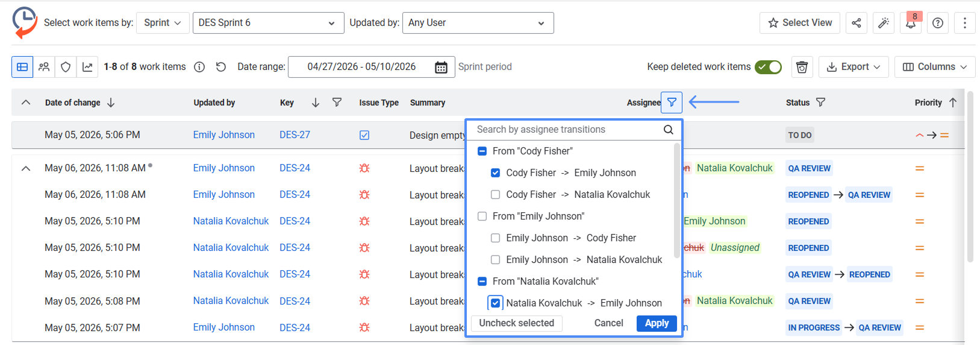The width and height of the screenshot is (980, 345).
Task: Click "May 05, 2026, 5:07 PM" date cell
Action: [92, 328]
